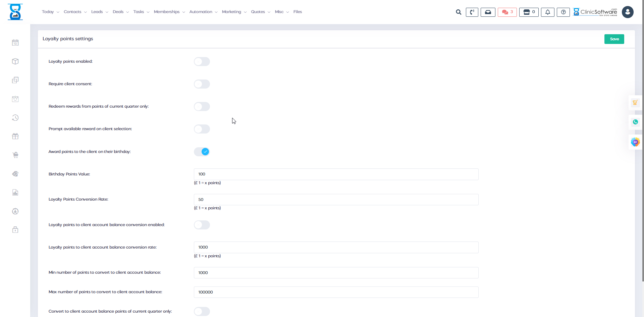This screenshot has width=644, height=317.
Task: Open the WhatsApp icon on the right
Action: click(635, 122)
